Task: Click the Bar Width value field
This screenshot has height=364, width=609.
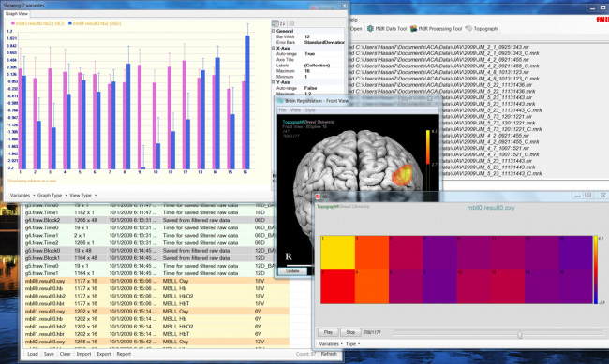Action: 323,36
